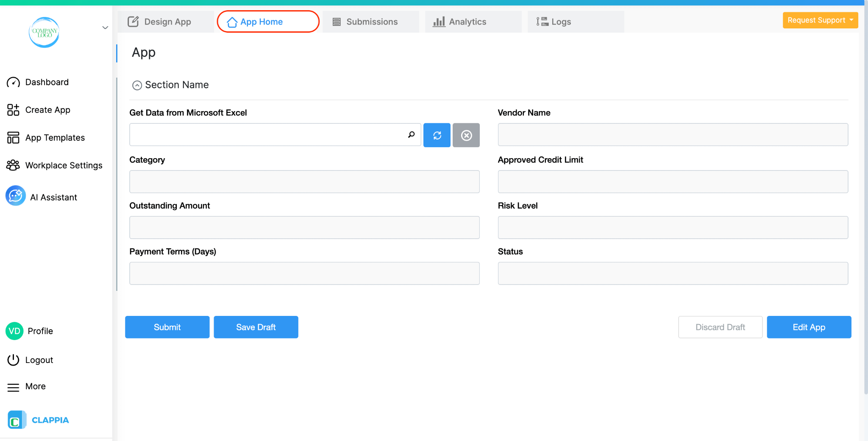
Task: Open the Analytics tab
Action: [x=467, y=21]
